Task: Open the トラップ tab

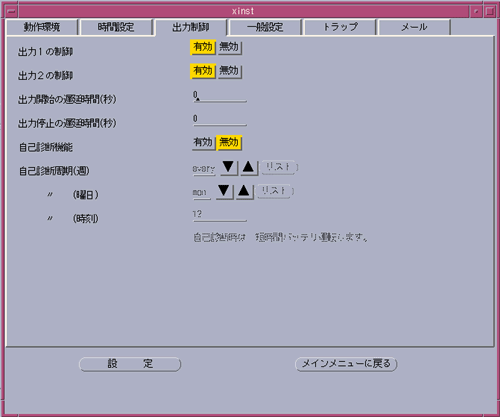Action: (x=340, y=27)
